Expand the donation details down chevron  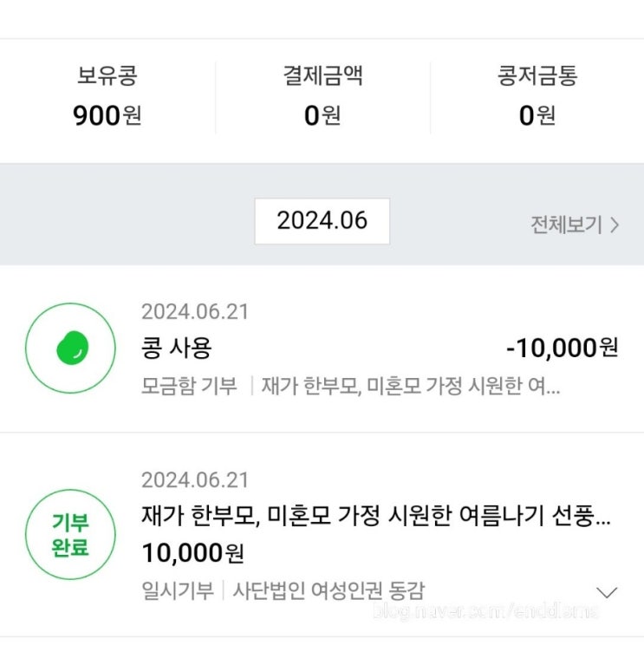click(x=608, y=592)
